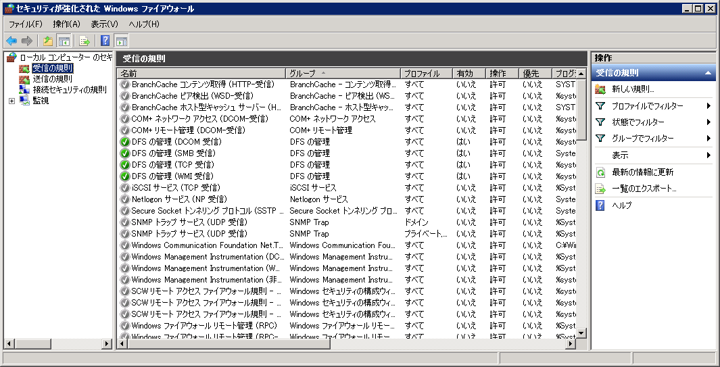This screenshot has width=720, height=367.
Task: Click ヘルプ action link
Action: click(622, 205)
